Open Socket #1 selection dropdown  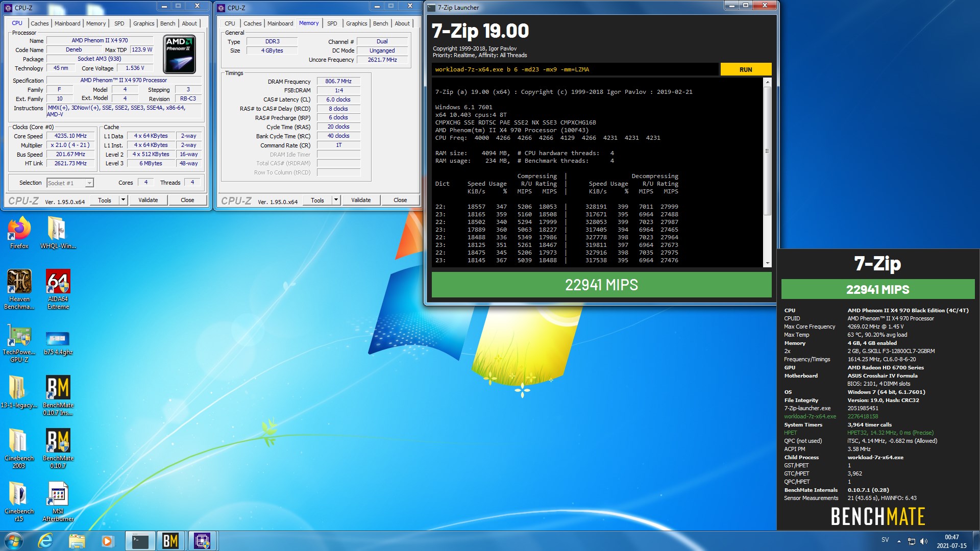point(70,183)
